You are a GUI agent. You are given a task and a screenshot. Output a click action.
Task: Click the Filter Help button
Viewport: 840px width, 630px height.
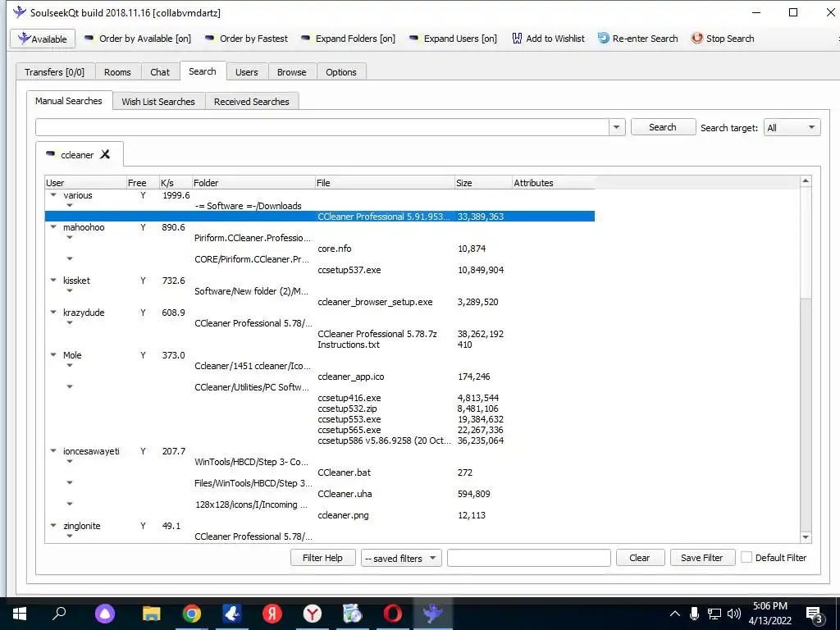(322, 558)
